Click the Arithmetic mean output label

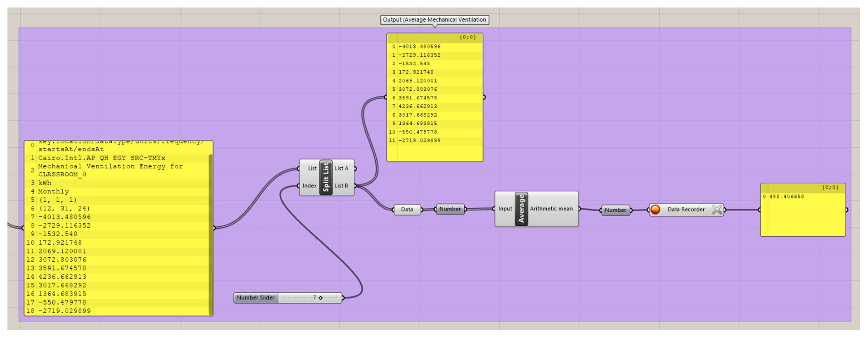[x=551, y=209]
